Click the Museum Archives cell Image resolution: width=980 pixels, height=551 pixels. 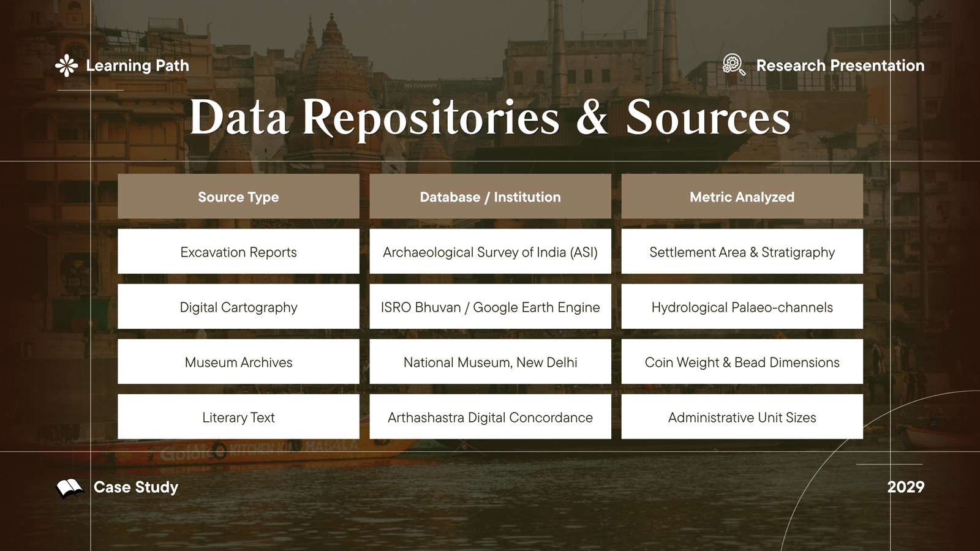click(x=238, y=362)
